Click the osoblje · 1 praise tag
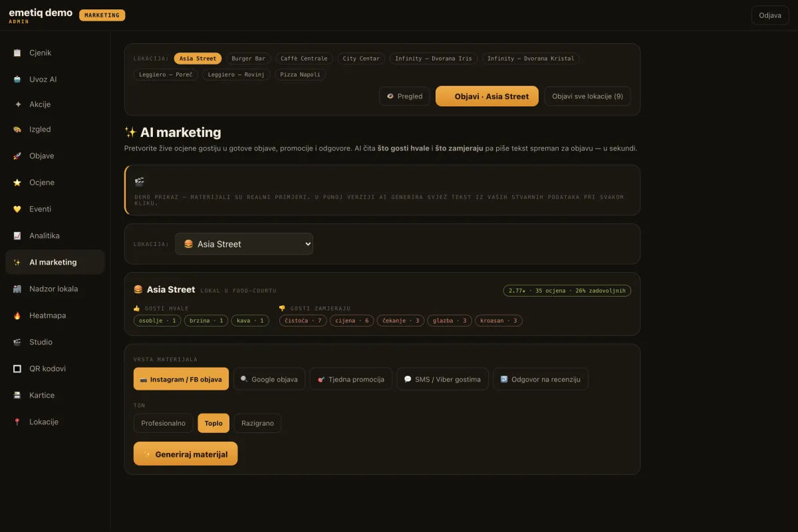The width and height of the screenshot is (798, 532). (157, 321)
